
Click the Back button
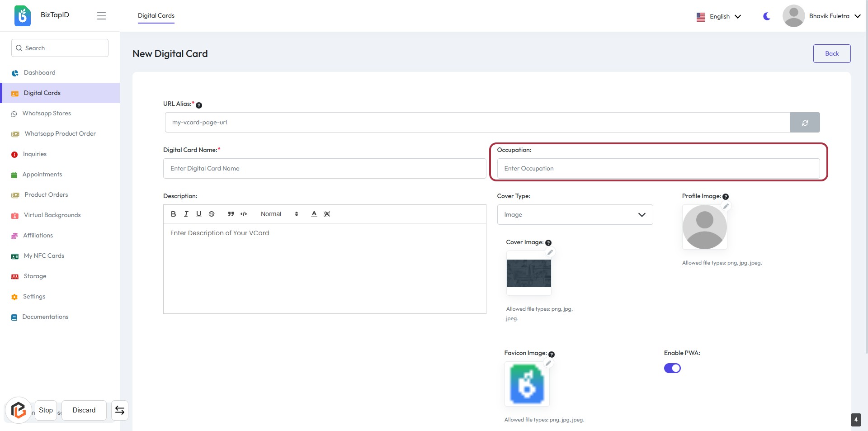(x=831, y=53)
